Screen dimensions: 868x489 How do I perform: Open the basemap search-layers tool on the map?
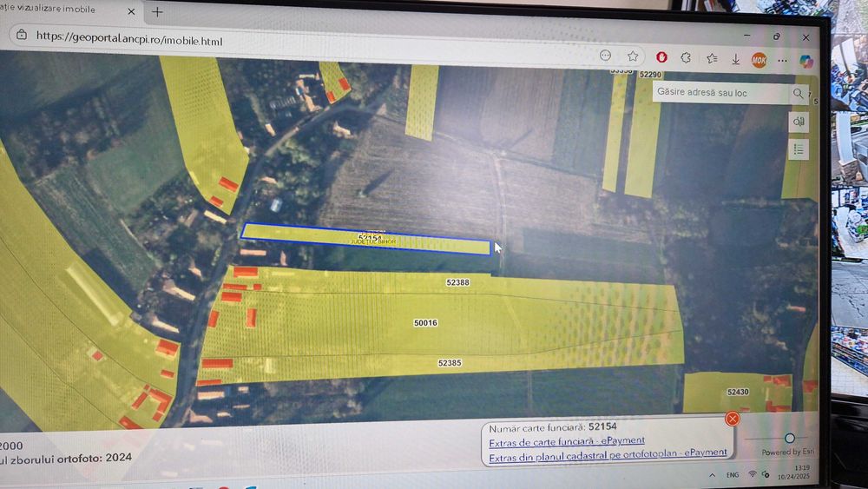799,122
